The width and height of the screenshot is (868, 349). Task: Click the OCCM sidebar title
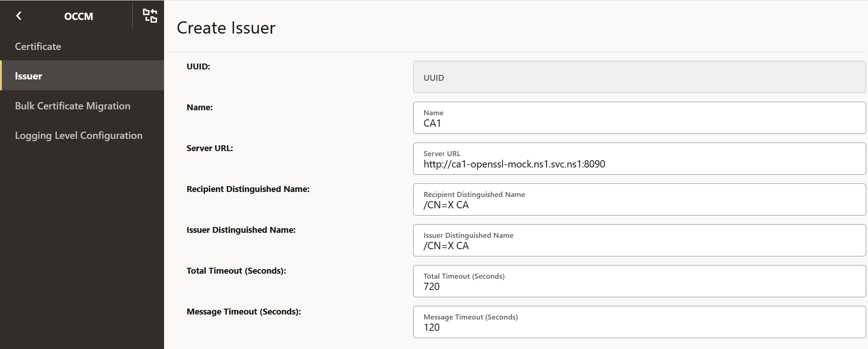[x=79, y=16]
